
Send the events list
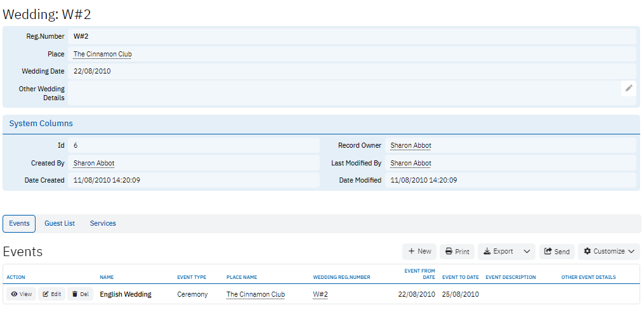[x=556, y=252]
